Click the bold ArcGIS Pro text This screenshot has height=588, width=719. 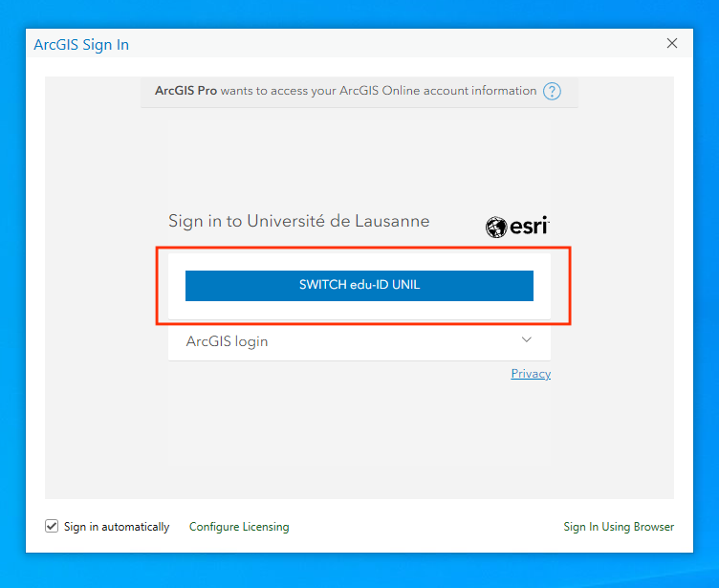pos(186,91)
